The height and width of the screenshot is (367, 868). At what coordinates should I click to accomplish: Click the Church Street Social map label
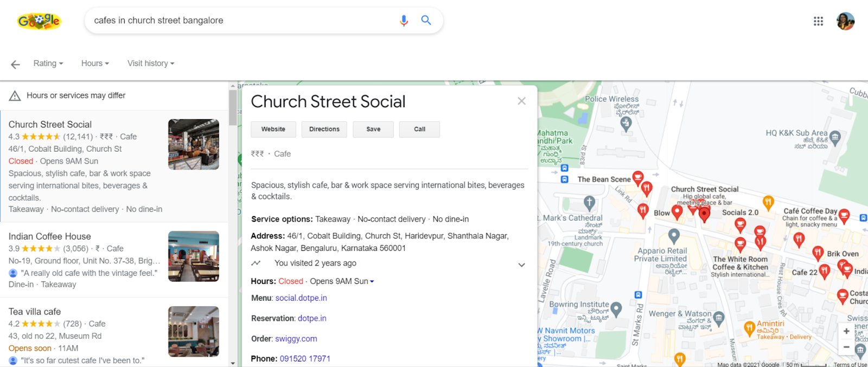click(x=705, y=189)
